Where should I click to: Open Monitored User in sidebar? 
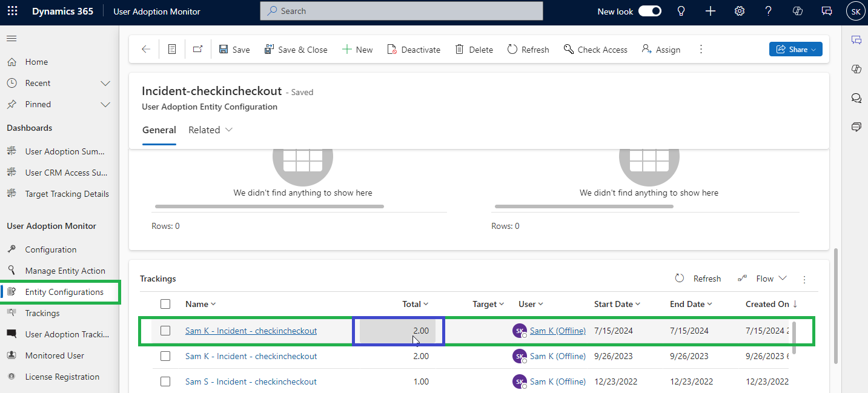(55, 355)
